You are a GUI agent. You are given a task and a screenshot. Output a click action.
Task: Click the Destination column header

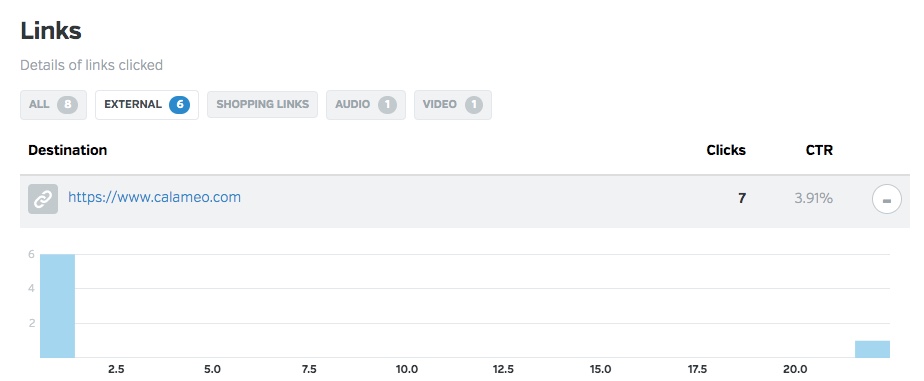click(67, 150)
